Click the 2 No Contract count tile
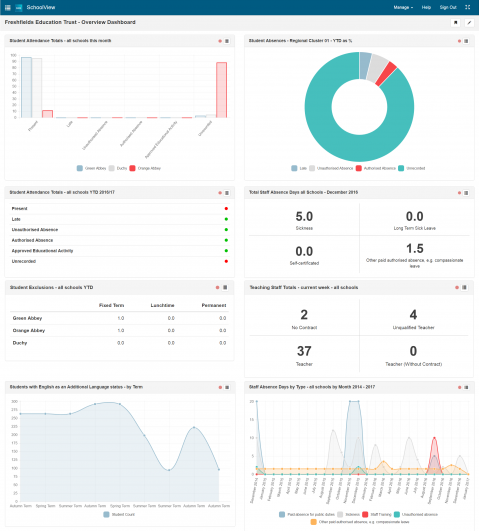This screenshot has height=531, width=479. (x=304, y=318)
